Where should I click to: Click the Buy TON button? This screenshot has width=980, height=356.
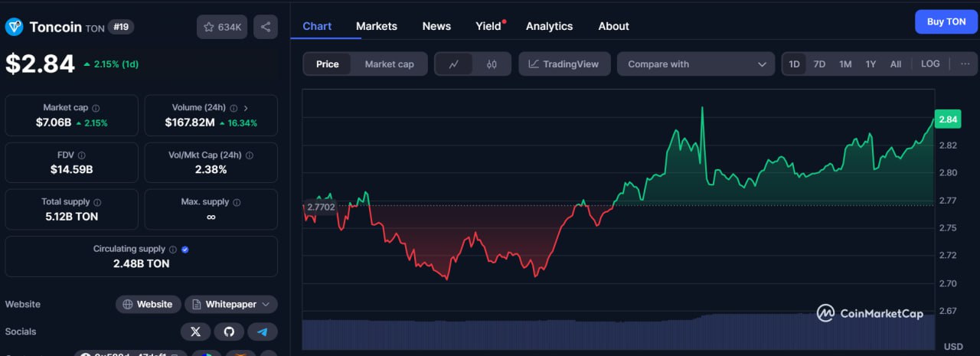pyautogui.click(x=946, y=21)
